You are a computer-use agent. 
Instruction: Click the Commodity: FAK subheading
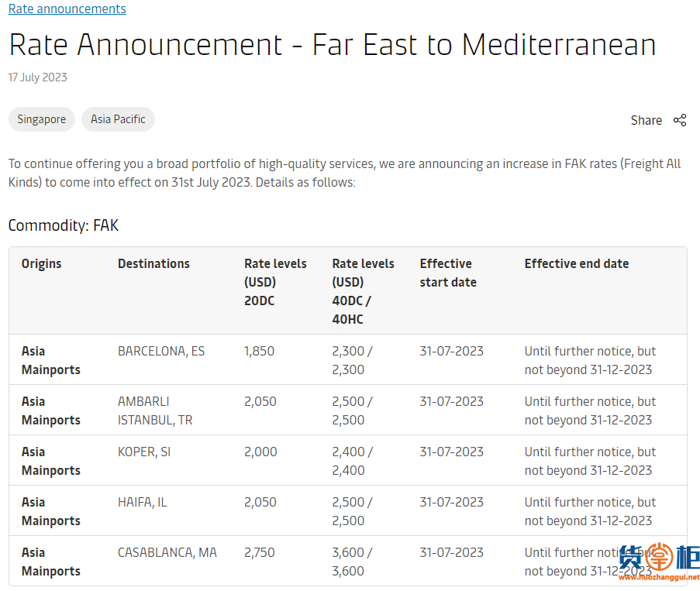coord(64,225)
